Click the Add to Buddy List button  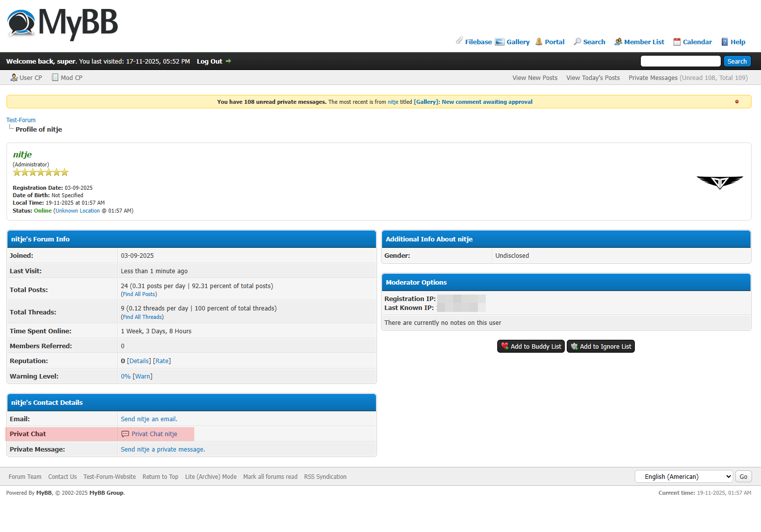531,346
